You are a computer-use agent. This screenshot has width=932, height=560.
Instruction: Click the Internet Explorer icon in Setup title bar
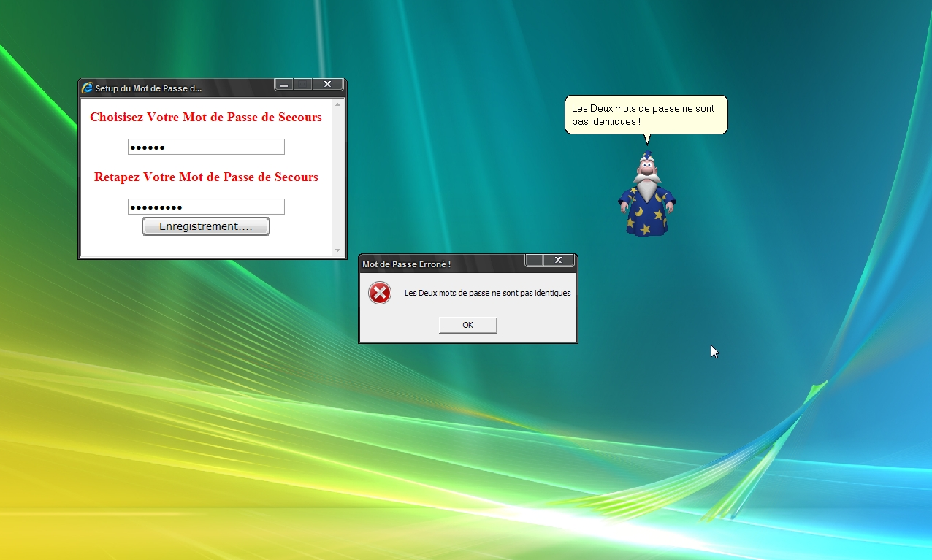coord(87,88)
